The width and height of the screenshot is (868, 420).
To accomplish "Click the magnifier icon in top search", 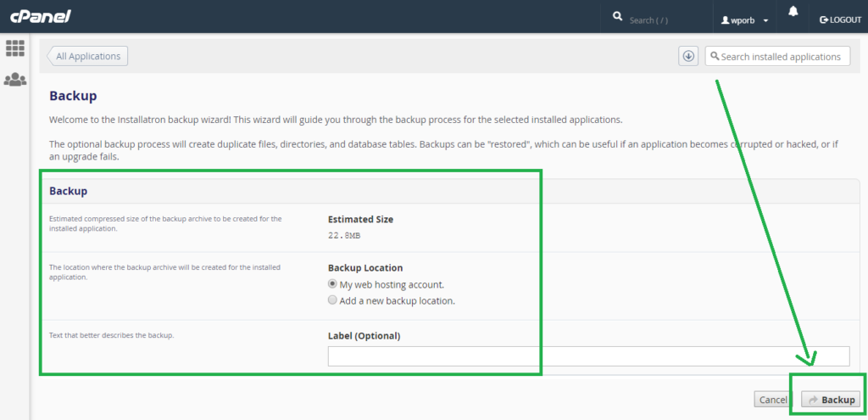I will [x=618, y=16].
